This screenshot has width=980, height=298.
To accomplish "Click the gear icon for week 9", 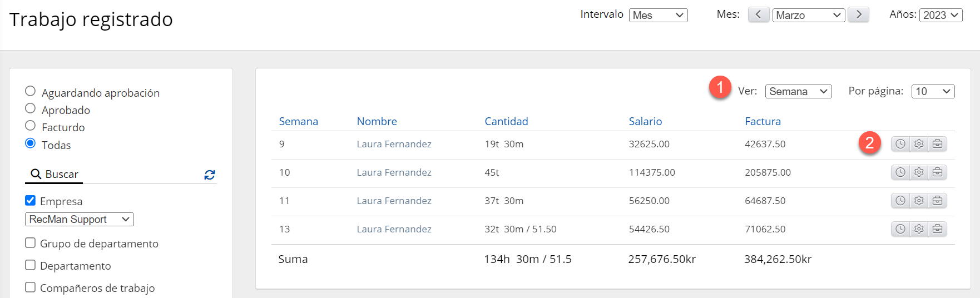I will [x=919, y=144].
